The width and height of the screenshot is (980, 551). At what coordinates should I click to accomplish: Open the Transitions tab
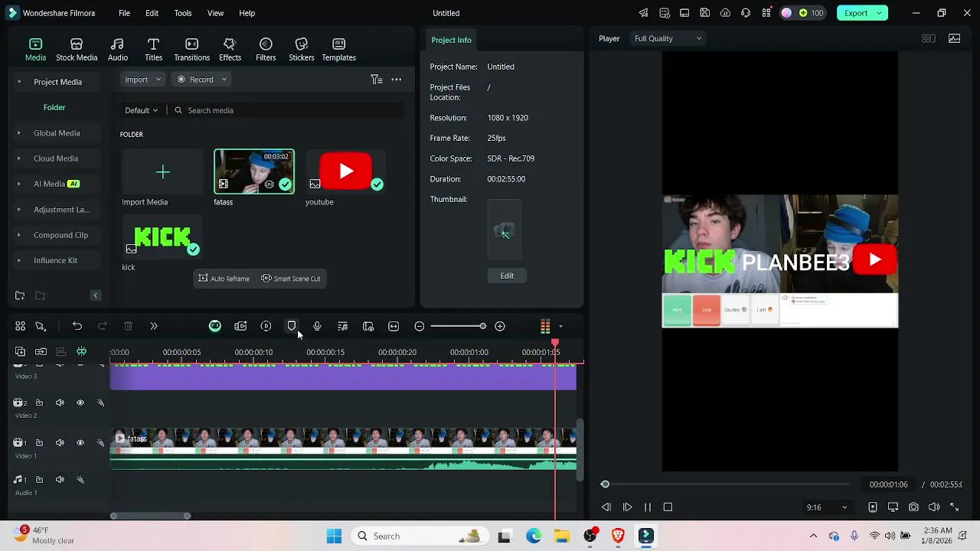(191, 50)
